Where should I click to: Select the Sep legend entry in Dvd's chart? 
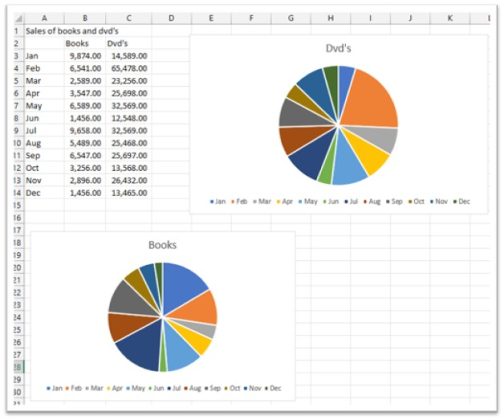[x=394, y=201]
